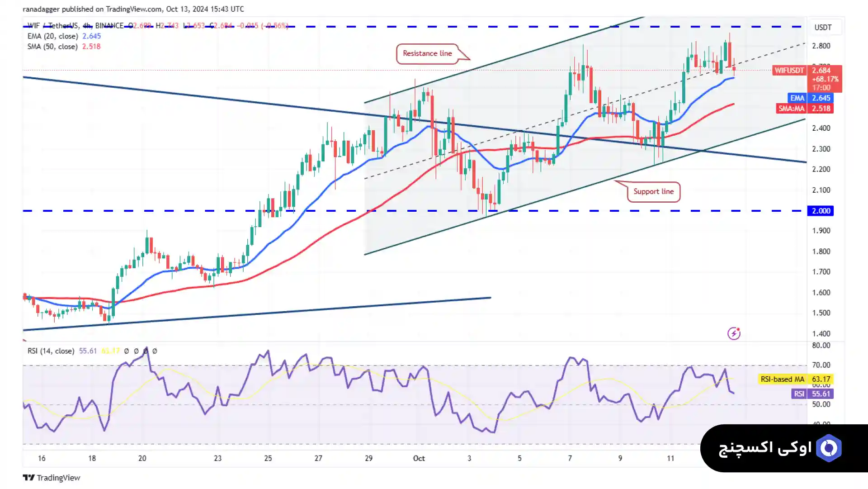Click the RSI-based MA 63.17 label

click(x=796, y=380)
